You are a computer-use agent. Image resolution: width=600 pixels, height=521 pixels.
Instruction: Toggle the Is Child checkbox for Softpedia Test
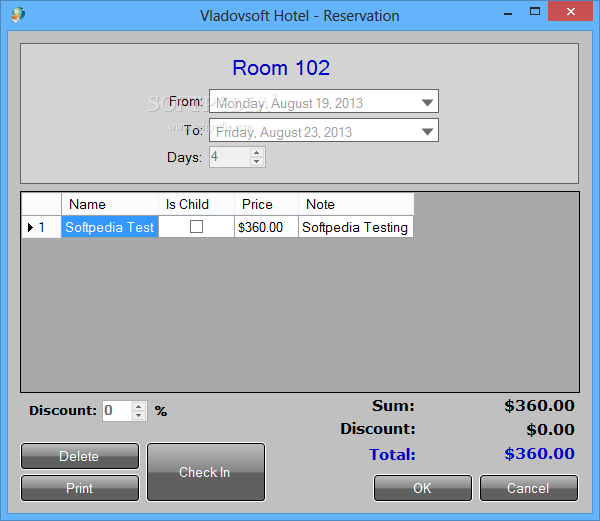196,226
